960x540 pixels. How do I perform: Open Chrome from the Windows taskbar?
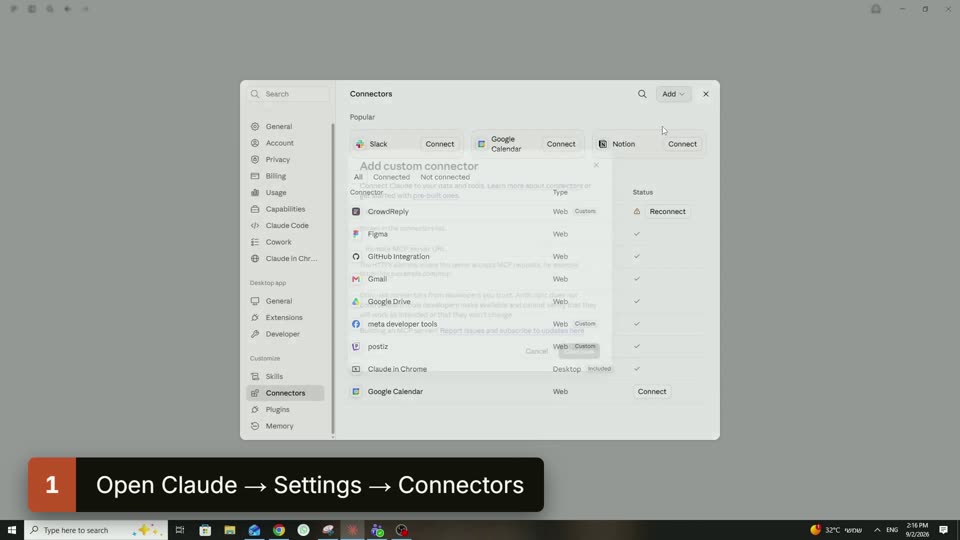tap(279, 530)
